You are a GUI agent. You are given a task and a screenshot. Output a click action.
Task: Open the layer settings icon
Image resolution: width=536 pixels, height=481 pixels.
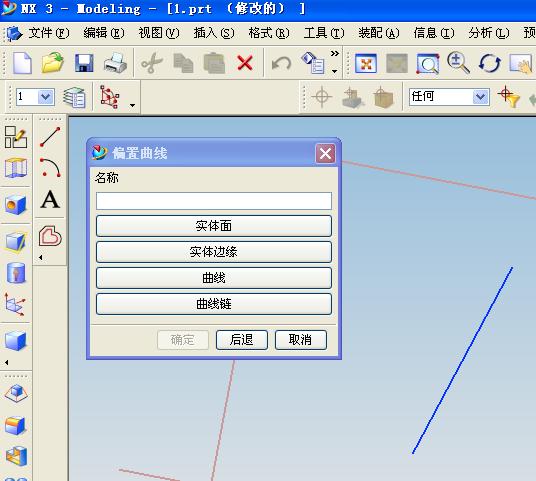tap(74, 97)
